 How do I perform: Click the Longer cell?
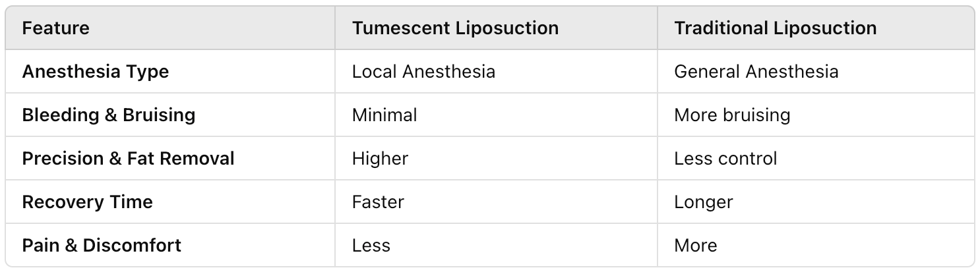coord(703,202)
